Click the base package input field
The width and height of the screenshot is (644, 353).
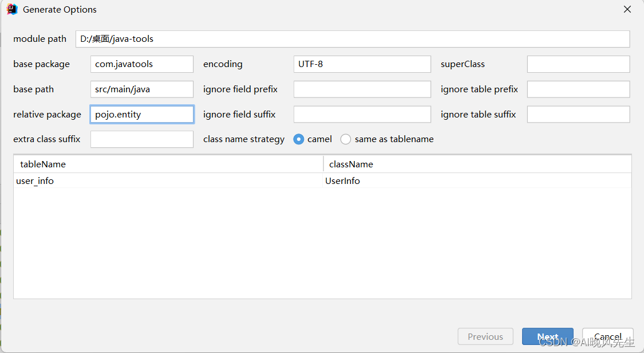tap(141, 64)
